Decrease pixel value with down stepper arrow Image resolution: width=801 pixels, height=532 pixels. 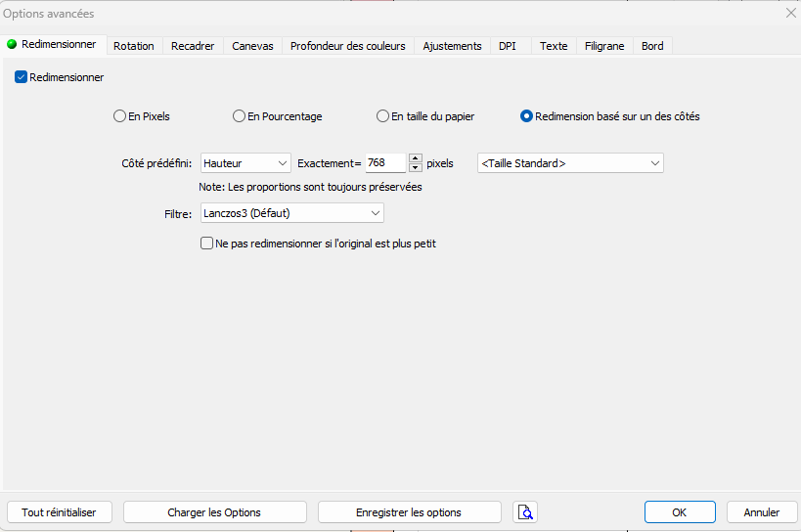coord(415,168)
